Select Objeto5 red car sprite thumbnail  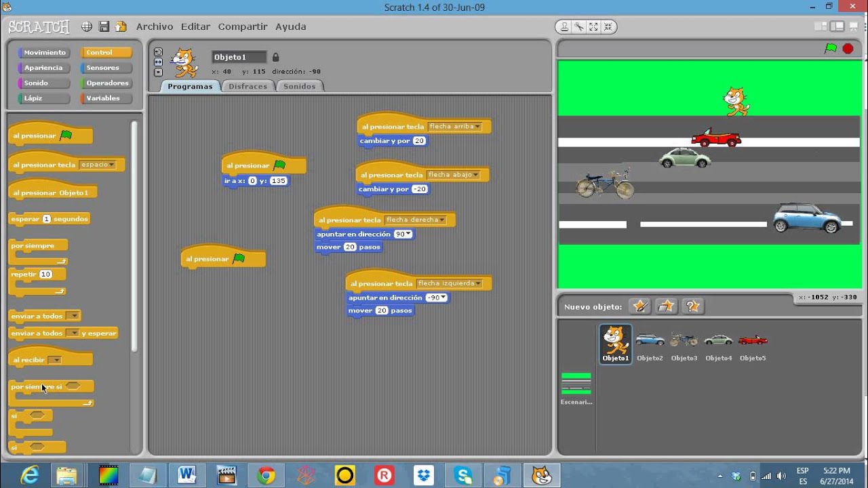coord(753,345)
